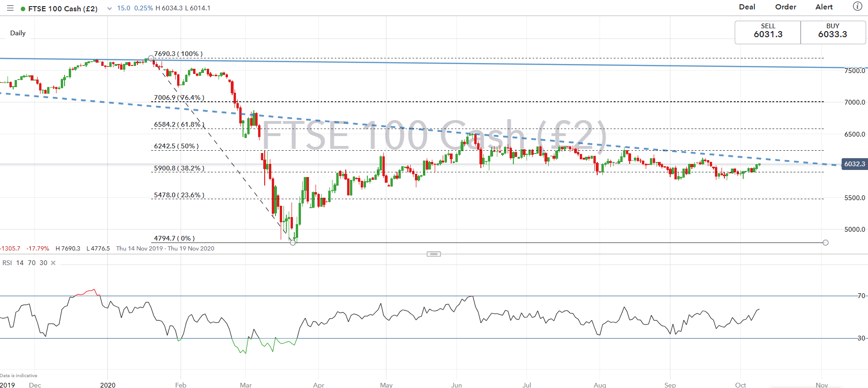Viewport: 868px width, 388px height.
Task: Open the Alert tab
Action: (824, 7)
